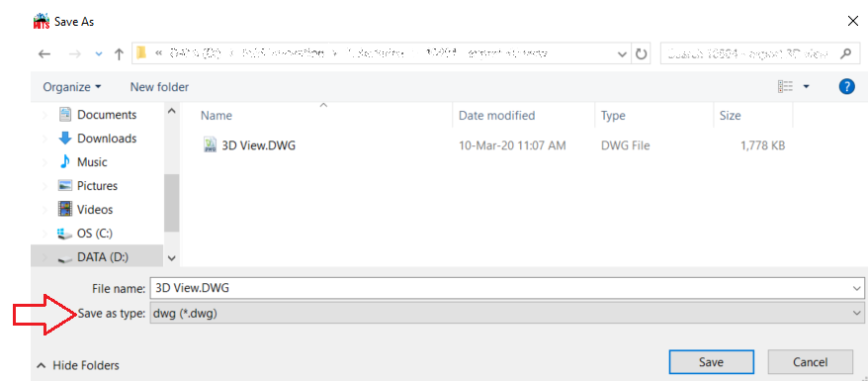Sort files by Type column
The height and width of the screenshot is (381, 868).
(x=613, y=116)
